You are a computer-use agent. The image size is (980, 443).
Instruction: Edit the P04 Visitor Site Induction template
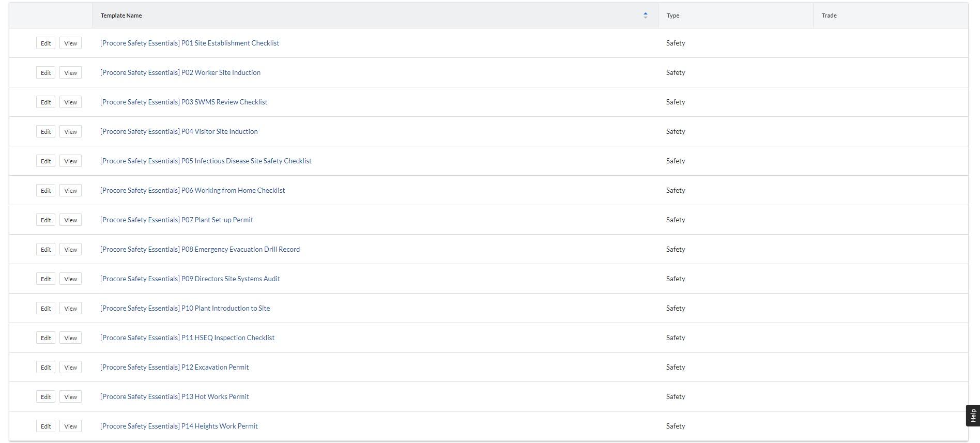tap(45, 131)
